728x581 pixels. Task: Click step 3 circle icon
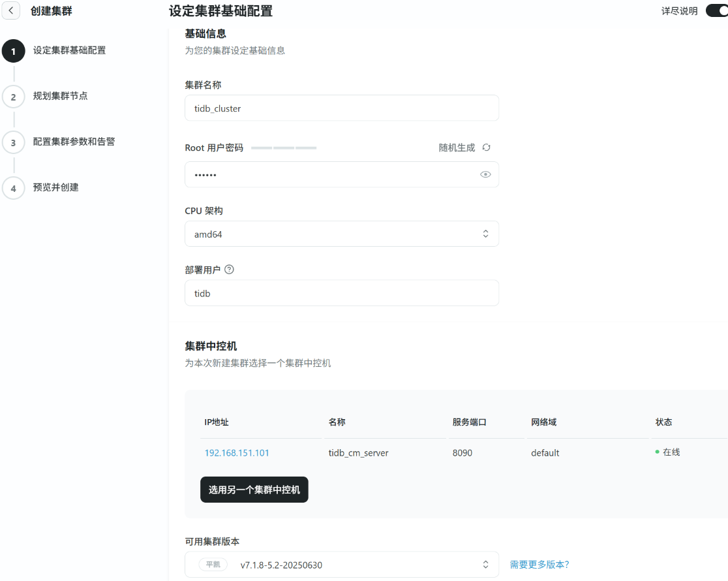coord(13,142)
